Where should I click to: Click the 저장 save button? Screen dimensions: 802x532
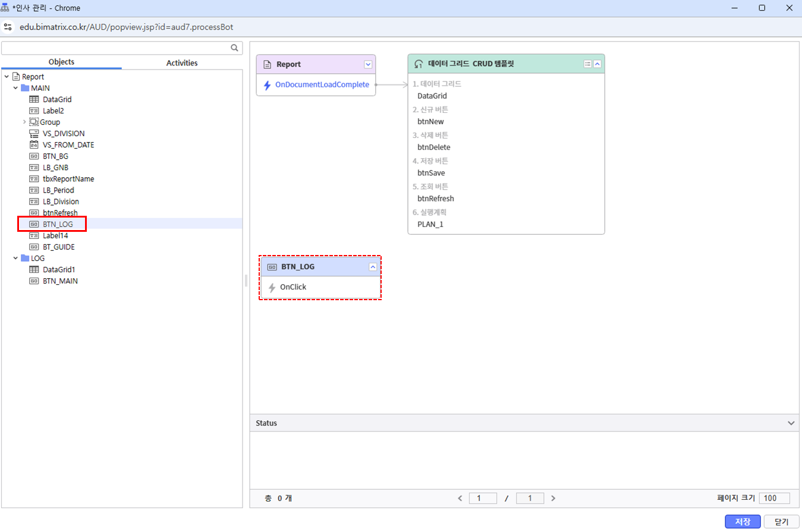click(743, 521)
